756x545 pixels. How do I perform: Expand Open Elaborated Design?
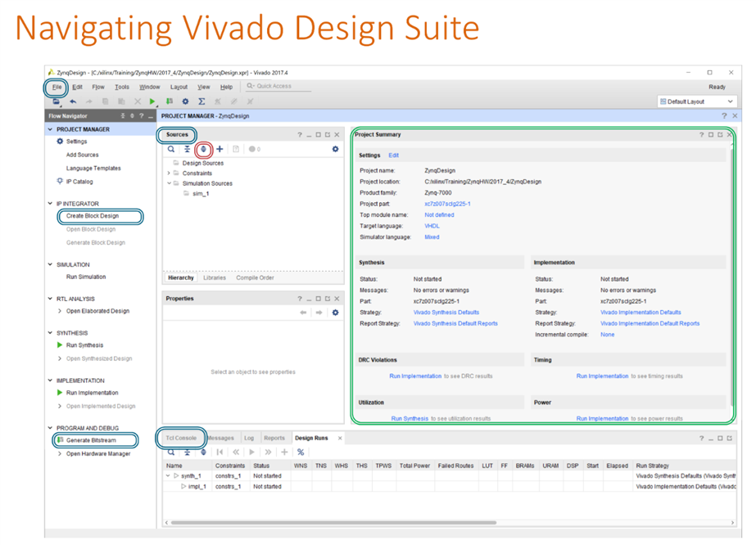pos(60,311)
